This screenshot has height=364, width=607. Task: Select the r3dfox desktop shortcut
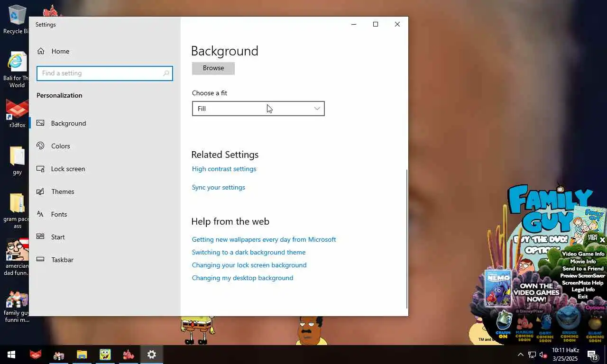(17, 114)
